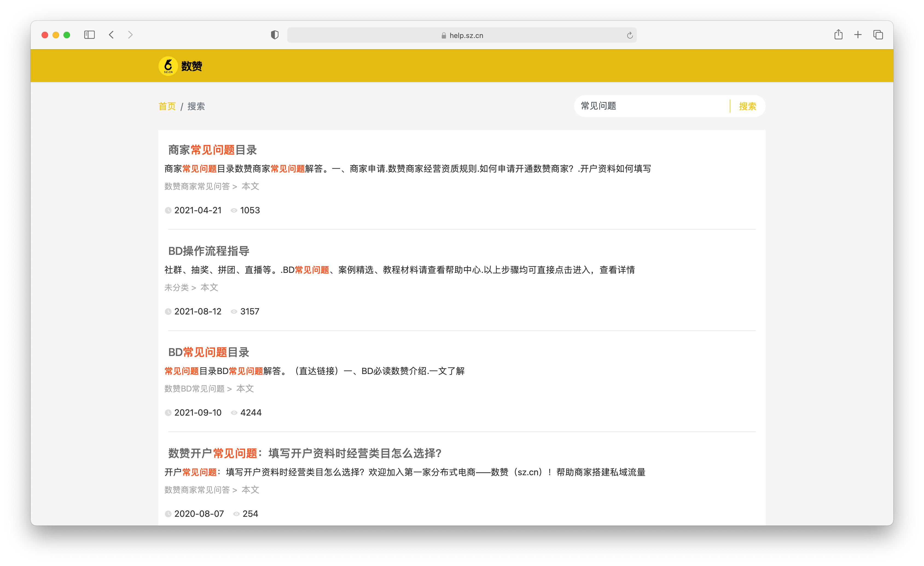Open the BD常见问题目录 result title
The width and height of the screenshot is (924, 566).
(208, 352)
